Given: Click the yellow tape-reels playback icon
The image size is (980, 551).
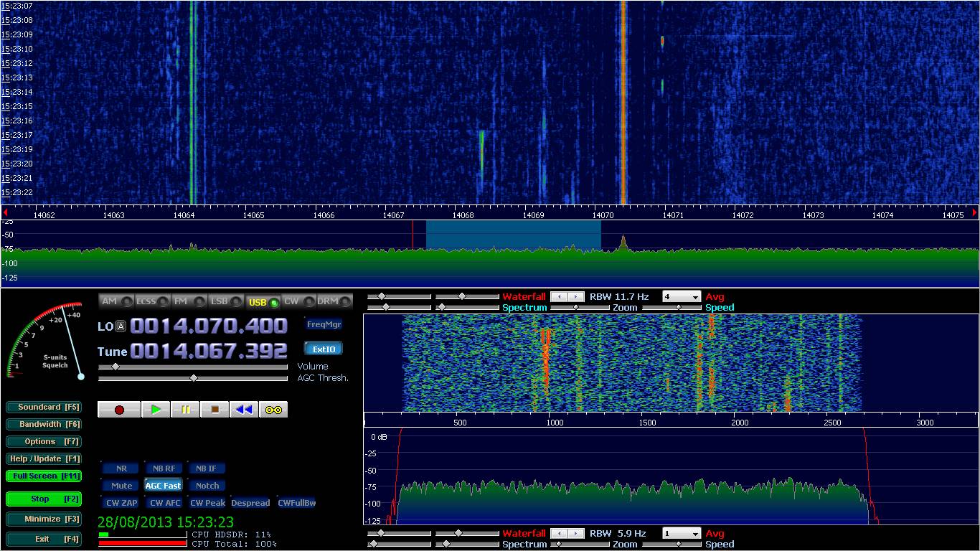Looking at the screenshot, I should [273, 409].
